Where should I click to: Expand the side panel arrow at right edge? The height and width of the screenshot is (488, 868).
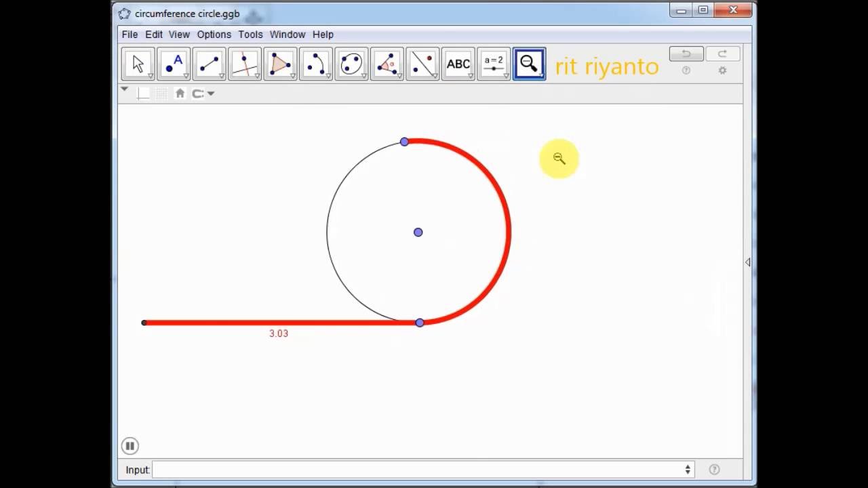(748, 262)
